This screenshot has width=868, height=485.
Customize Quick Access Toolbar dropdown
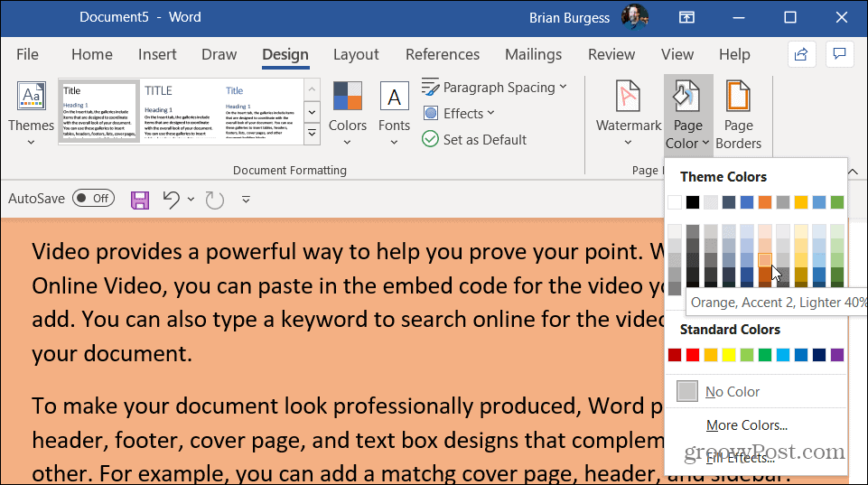click(x=246, y=200)
